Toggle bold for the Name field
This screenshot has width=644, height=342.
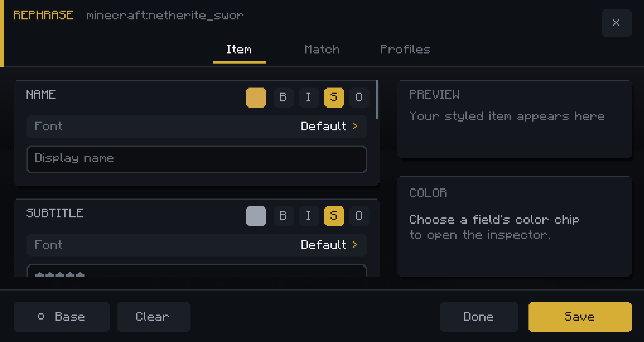pos(284,97)
